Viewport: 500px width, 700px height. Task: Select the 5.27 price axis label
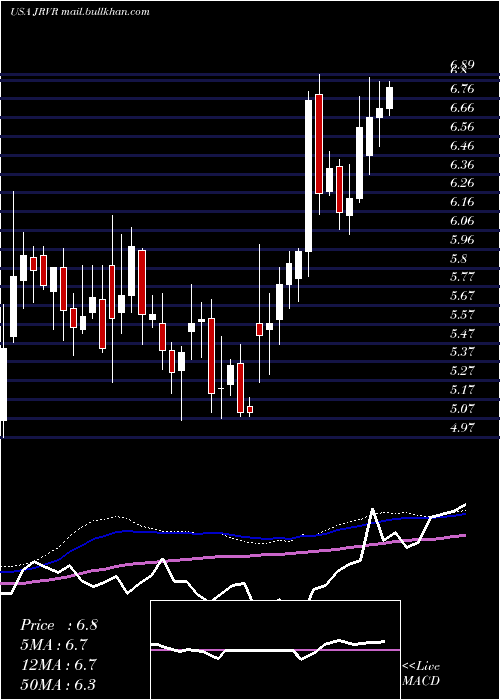462,371
